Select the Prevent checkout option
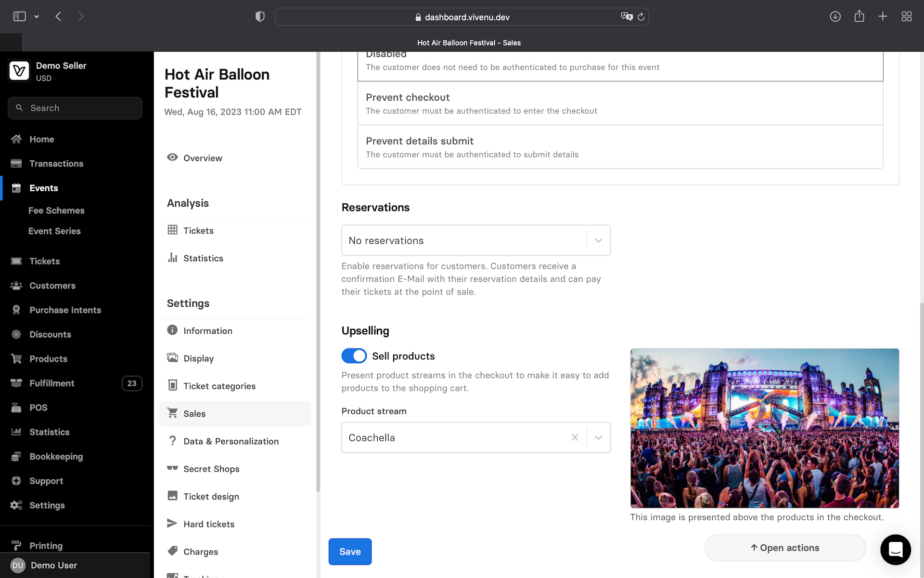Screen dimensions: 924x578 click(x=620, y=104)
